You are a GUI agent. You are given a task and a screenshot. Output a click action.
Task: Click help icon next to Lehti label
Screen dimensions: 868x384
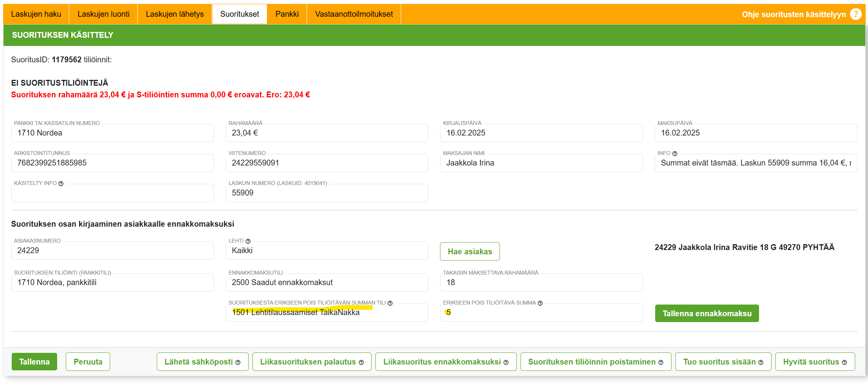[x=248, y=241]
